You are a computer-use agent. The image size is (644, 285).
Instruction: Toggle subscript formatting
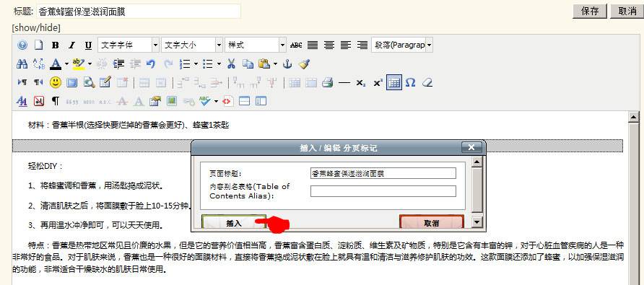(x=360, y=82)
